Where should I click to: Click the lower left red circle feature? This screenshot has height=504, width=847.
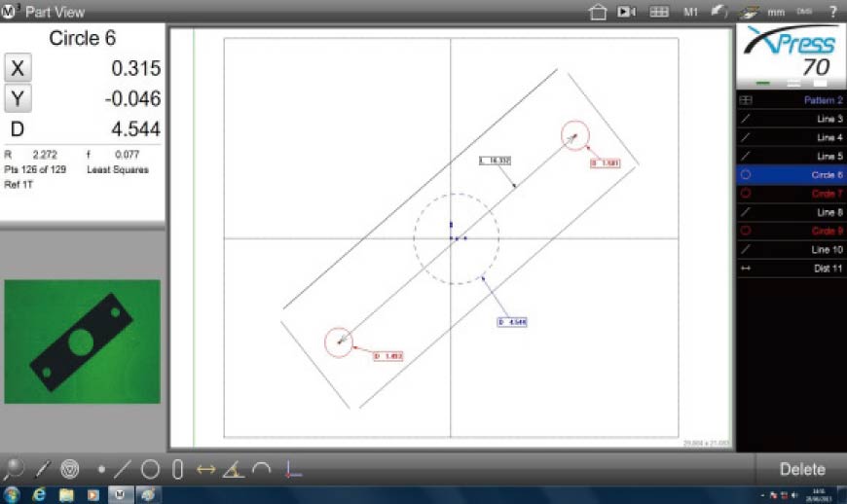[x=339, y=342]
